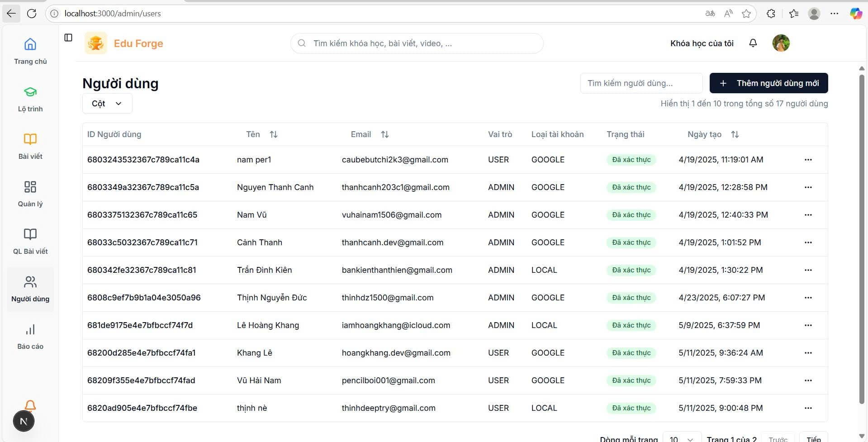Open Quản lý dashboard icon

coord(30,187)
